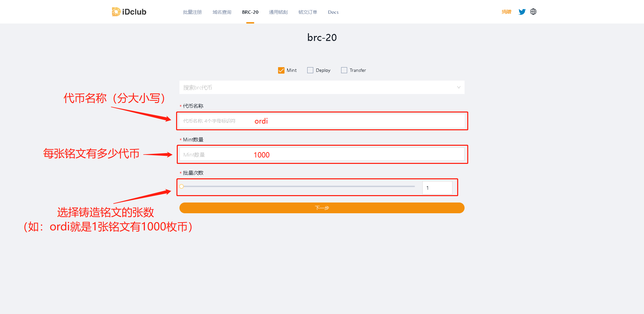This screenshot has width=644, height=314.
Task: Uncheck the Mint checkbox
Action: (x=281, y=70)
